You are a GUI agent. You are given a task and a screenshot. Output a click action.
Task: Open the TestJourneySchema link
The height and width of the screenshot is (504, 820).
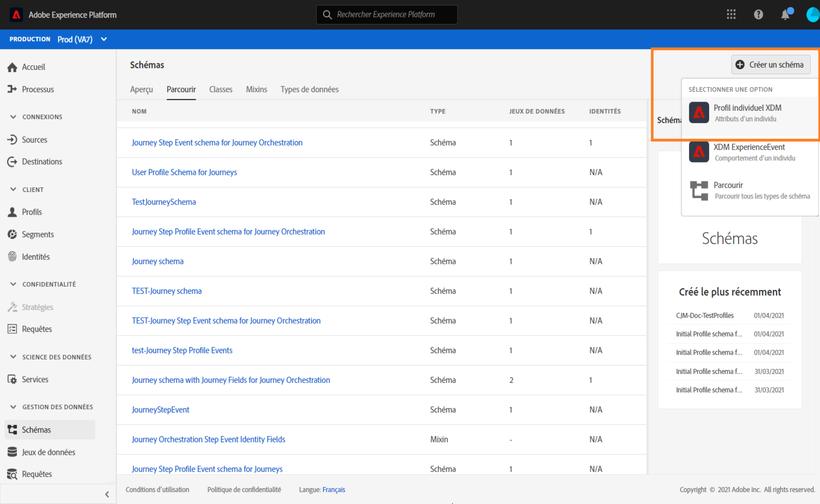164,202
